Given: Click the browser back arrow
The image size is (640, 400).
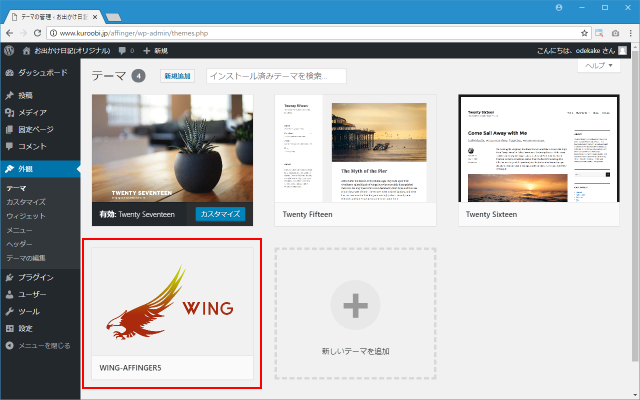Looking at the screenshot, I should click(x=10, y=33).
